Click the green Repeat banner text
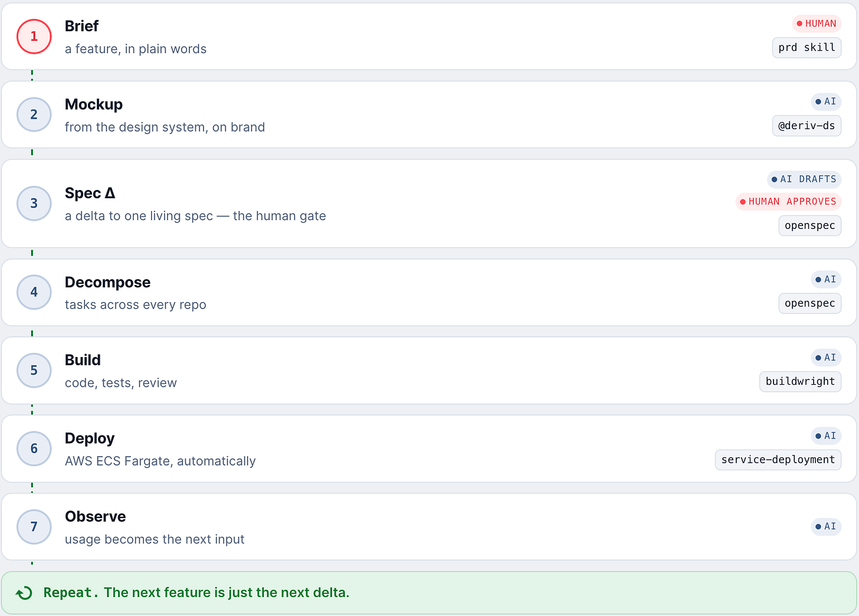Image resolution: width=859 pixels, height=616 pixels. (196, 592)
